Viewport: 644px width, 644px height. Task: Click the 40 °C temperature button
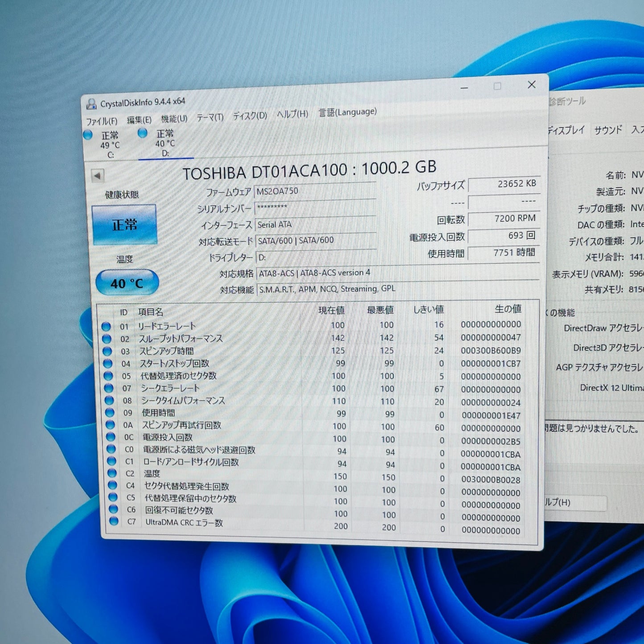pyautogui.click(x=127, y=283)
